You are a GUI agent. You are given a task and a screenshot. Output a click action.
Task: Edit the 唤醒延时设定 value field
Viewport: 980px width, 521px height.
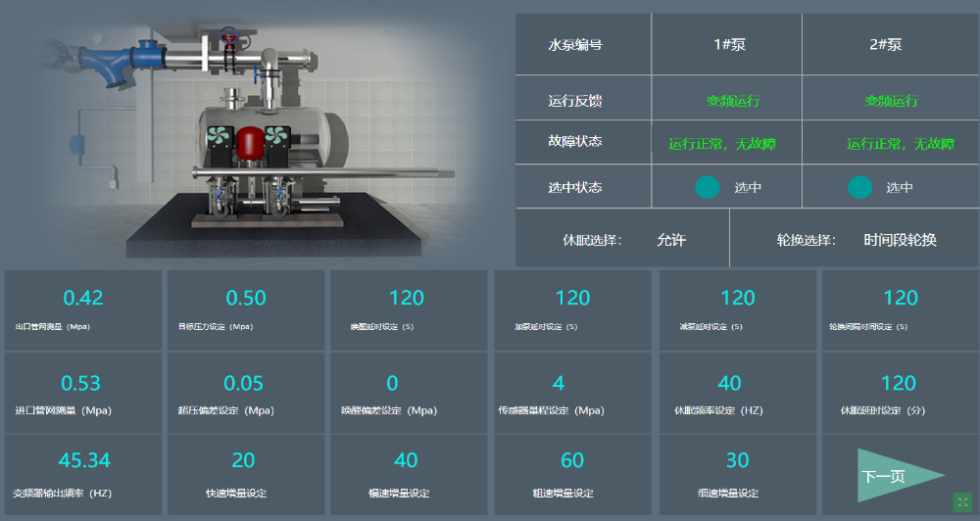tap(407, 298)
